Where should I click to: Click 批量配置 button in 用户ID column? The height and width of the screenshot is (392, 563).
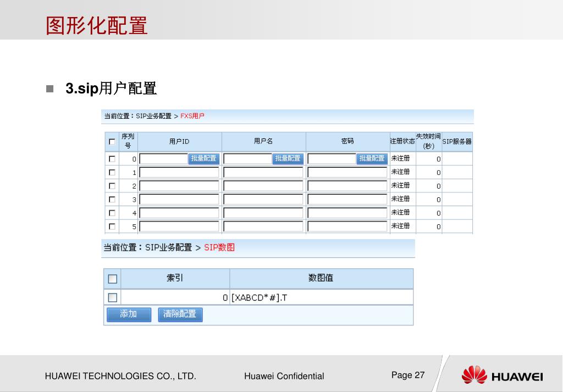[203, 159]
